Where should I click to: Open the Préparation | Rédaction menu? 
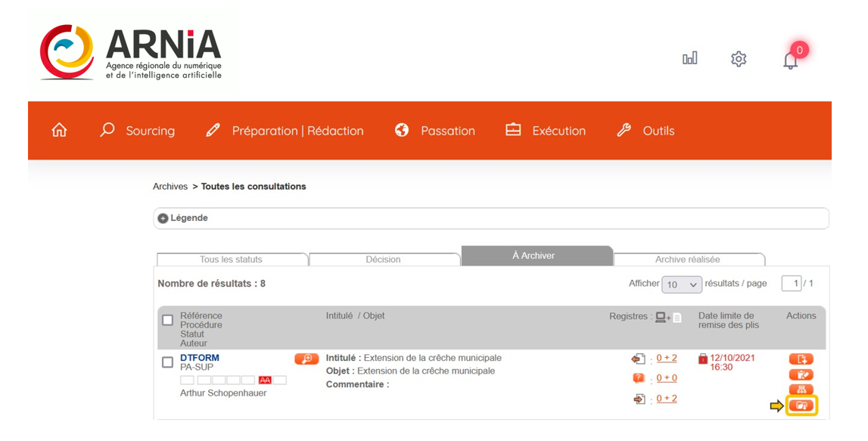pos(285,130)
